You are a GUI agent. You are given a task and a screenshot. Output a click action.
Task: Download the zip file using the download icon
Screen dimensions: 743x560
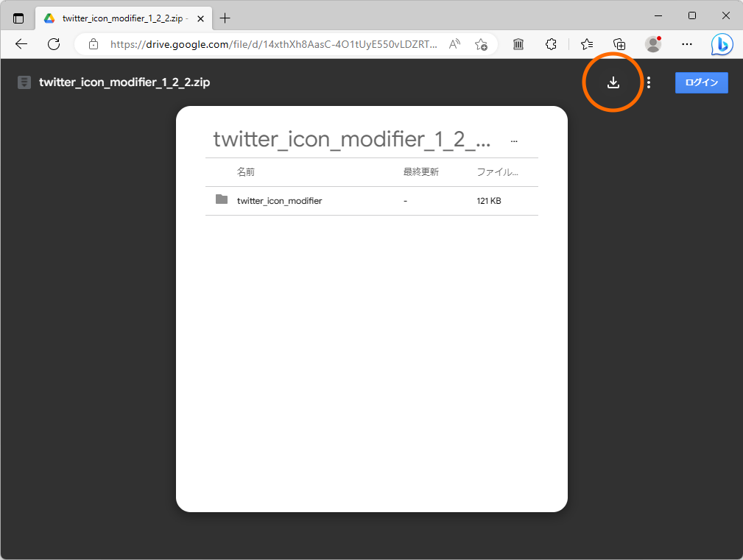[613, 82]
